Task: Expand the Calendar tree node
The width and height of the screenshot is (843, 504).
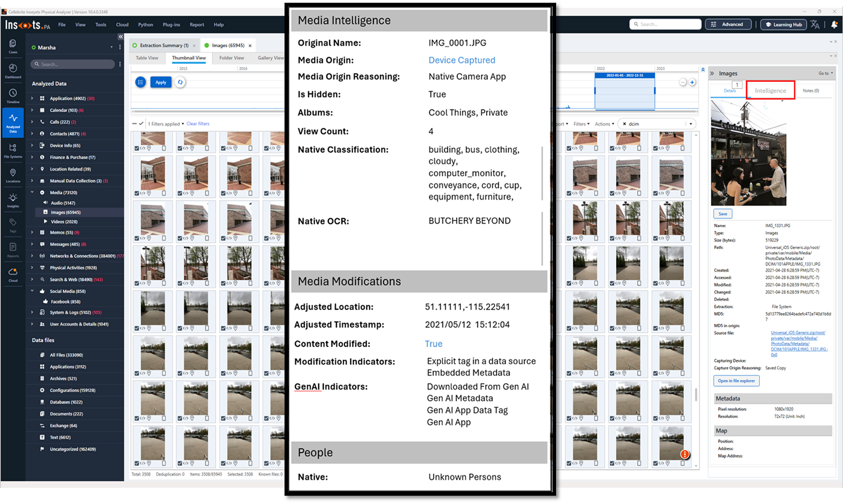Action: 32,110
